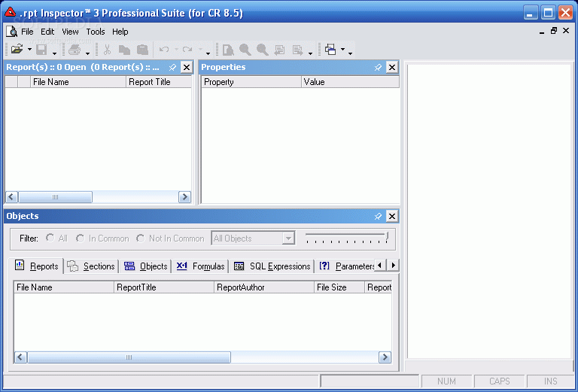Expand the Redo history dropdown arrow
Viewport: 578px width, 392px height.
click(x=200, y=49)
